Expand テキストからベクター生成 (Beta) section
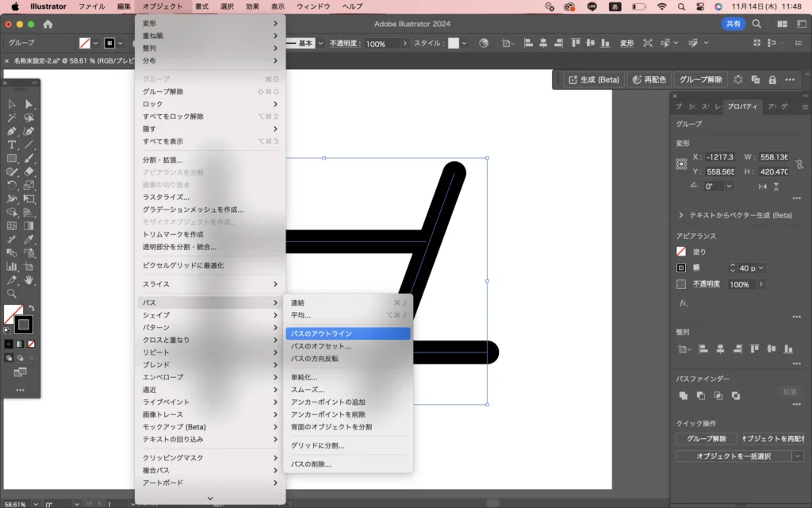Image resolution: width=812 pixels, height=508 pixels. [680, 215]
